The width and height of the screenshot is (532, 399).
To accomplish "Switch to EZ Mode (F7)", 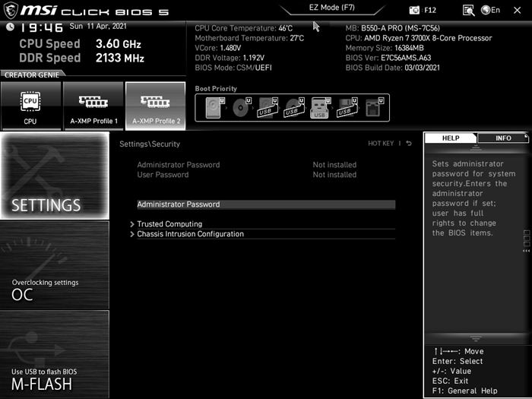I will coord(332,8).
